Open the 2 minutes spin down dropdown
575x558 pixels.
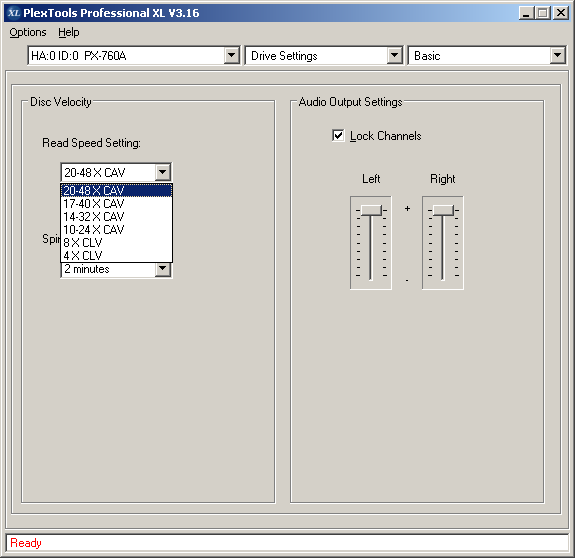click(162, 269)
